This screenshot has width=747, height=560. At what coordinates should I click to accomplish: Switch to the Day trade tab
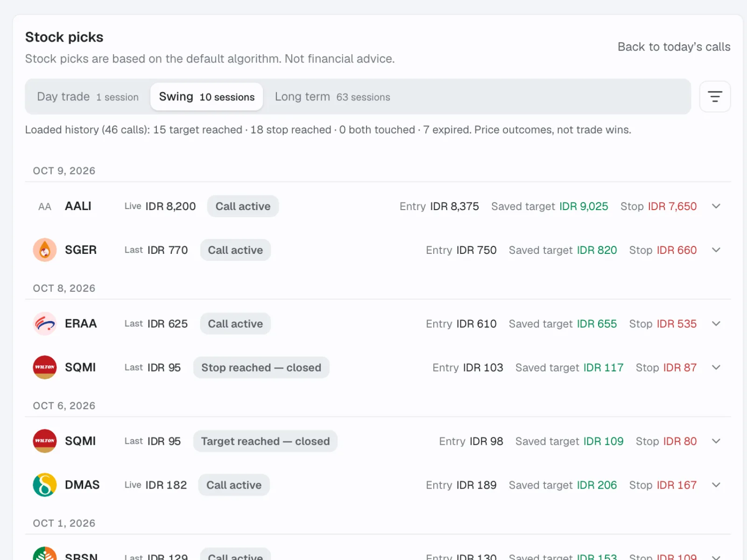pos(88,97)
